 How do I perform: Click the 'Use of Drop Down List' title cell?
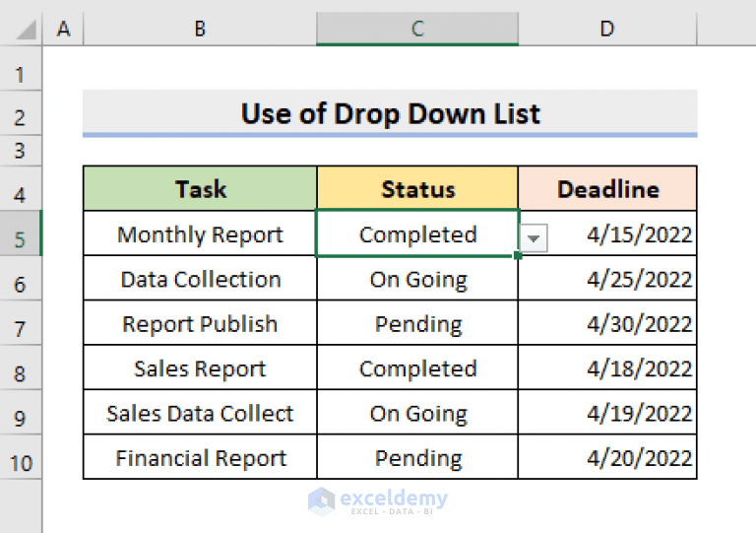click(x=390, y=113)
